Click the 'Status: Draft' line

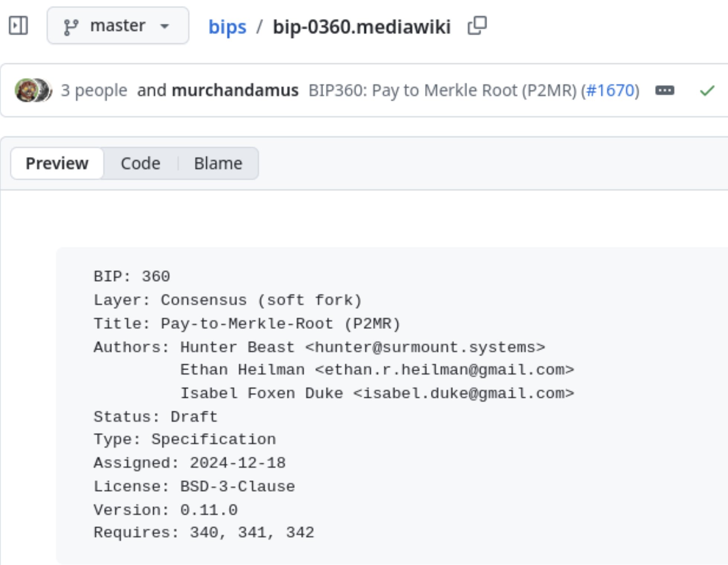tap(155, 416)
